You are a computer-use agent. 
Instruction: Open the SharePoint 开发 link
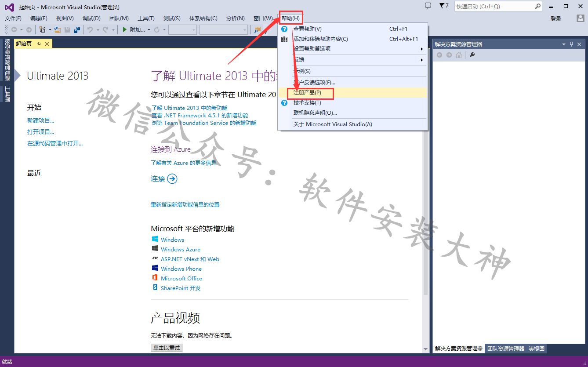pos(181,288)
